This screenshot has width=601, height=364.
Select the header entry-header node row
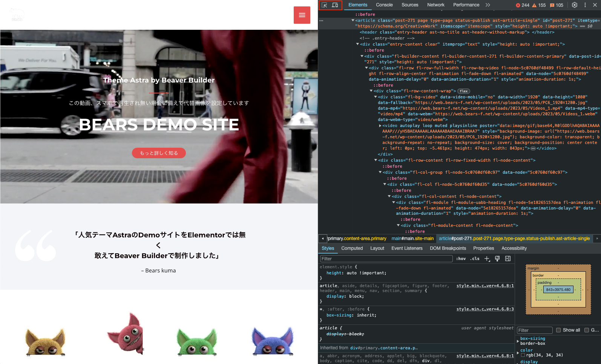457,32
